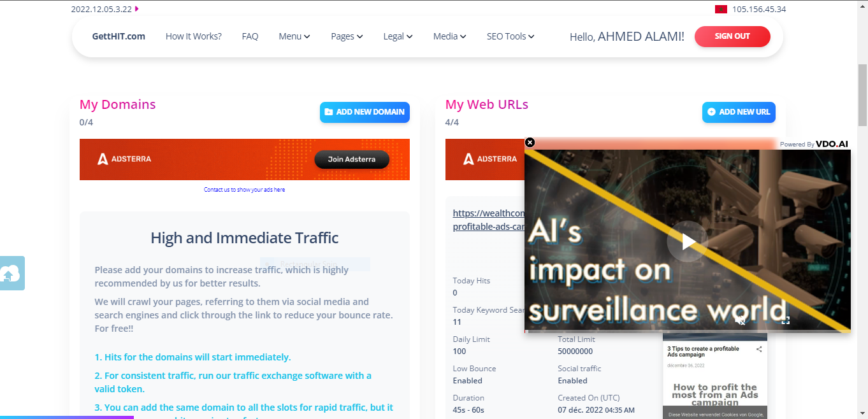Open the FAQ page
Image resolution: width=868 pixels, height=419 pixels.
[x=250, y=36]
